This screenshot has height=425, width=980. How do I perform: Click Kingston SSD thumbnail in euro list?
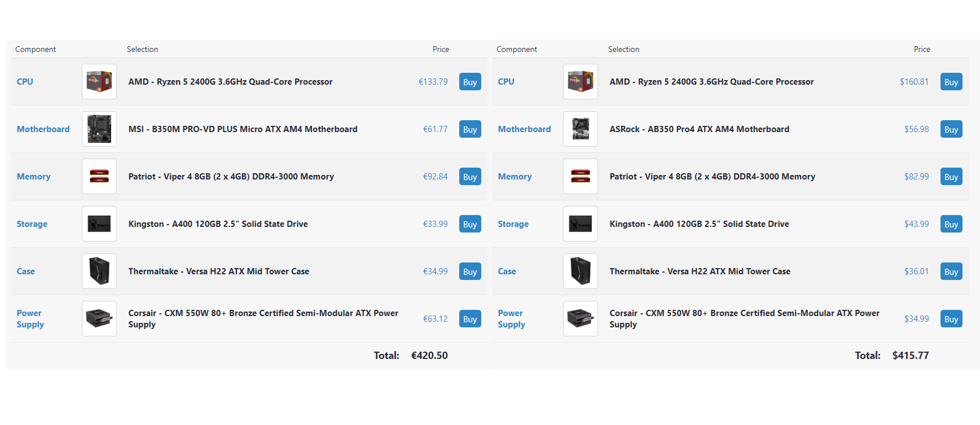point(99,224)
